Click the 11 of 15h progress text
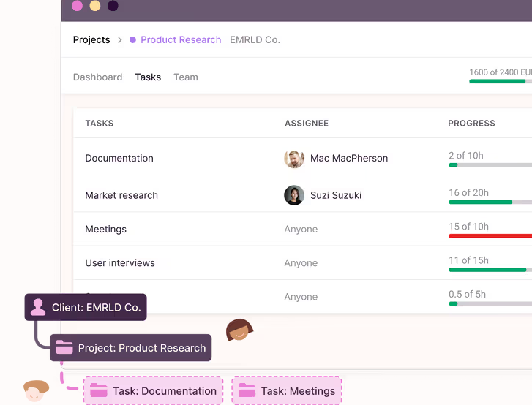This screenshot has width=532, height=405. click(x=468, y=260)
